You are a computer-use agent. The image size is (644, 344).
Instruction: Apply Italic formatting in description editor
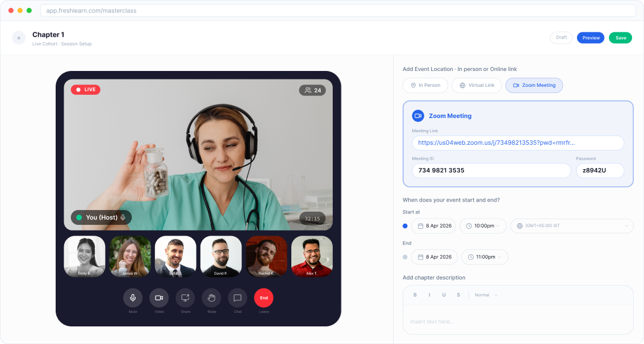pos(429,295)
